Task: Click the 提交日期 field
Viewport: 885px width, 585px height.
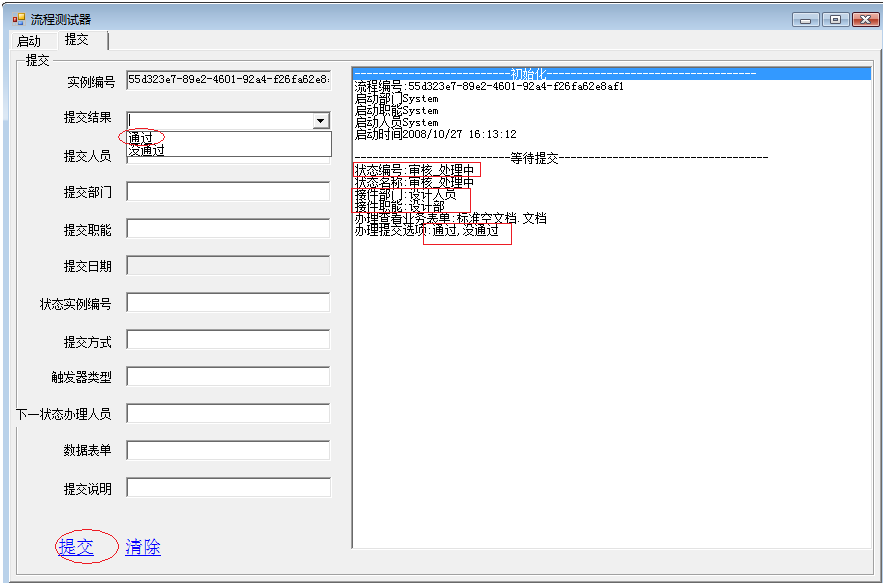Action: (x=228, y=265)
